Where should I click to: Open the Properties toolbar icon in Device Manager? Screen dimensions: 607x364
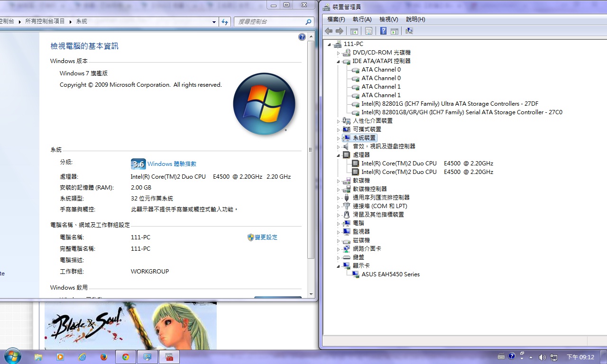tap(368, 31)
